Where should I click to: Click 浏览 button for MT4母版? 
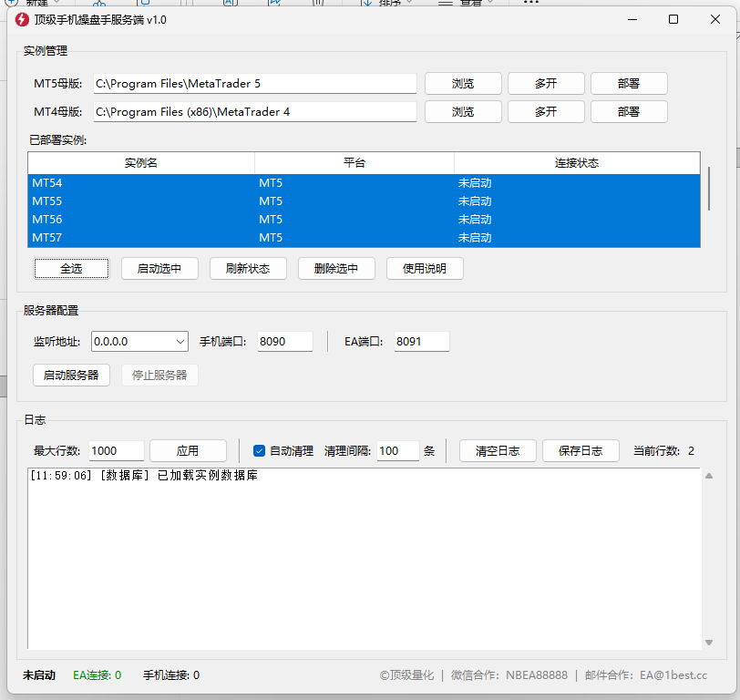tap(463, 112)
